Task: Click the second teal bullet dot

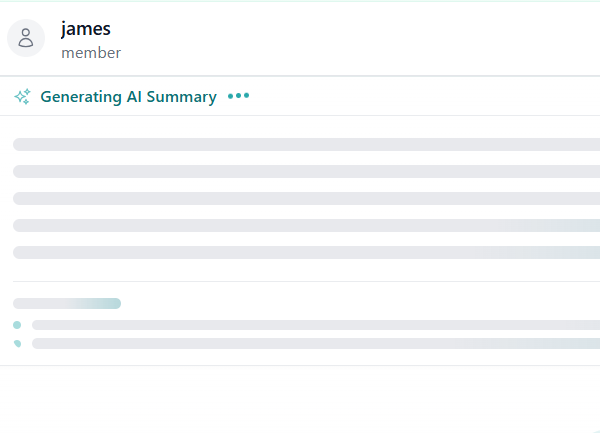Action: 17,343
